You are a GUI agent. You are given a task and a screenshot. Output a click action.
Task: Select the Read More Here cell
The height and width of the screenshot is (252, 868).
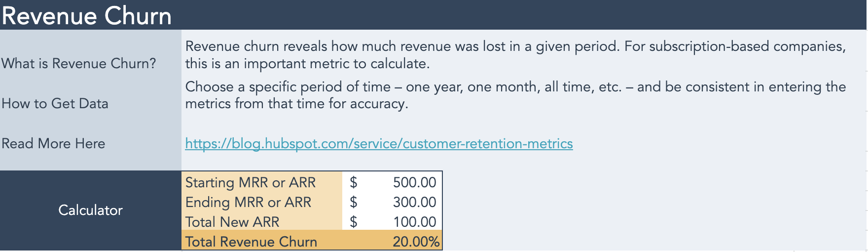[53, 144]
